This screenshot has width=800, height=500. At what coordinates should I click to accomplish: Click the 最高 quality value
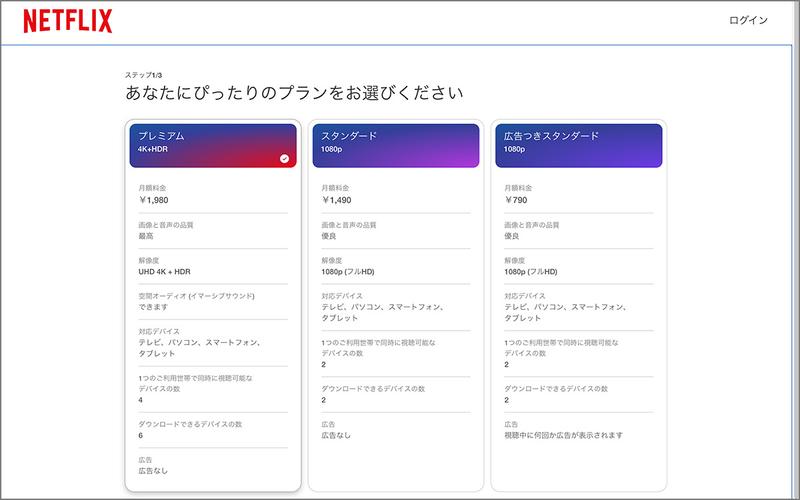146,236
